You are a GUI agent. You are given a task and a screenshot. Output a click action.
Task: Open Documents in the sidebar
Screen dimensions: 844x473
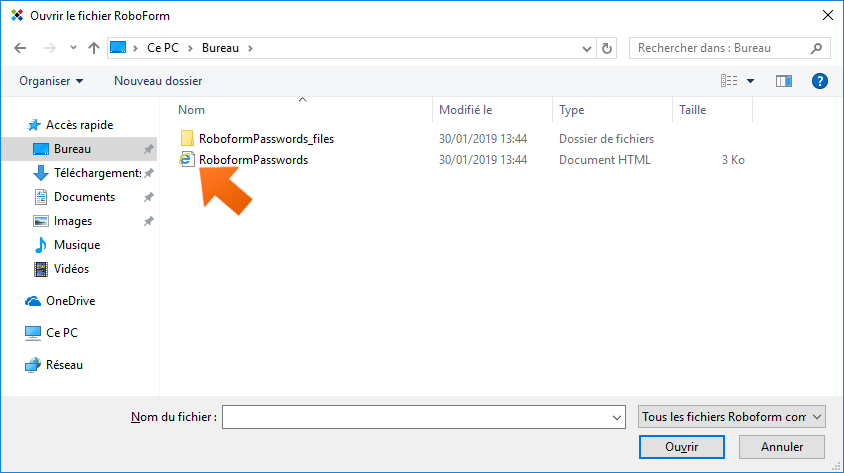(85, 197)
